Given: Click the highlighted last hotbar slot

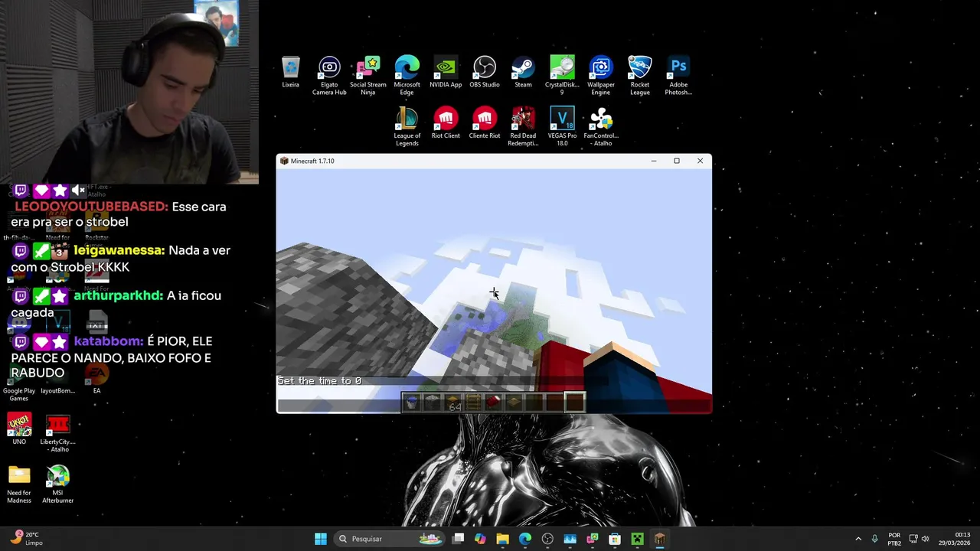Looking at the screenshot, I should tap(575, 402).
